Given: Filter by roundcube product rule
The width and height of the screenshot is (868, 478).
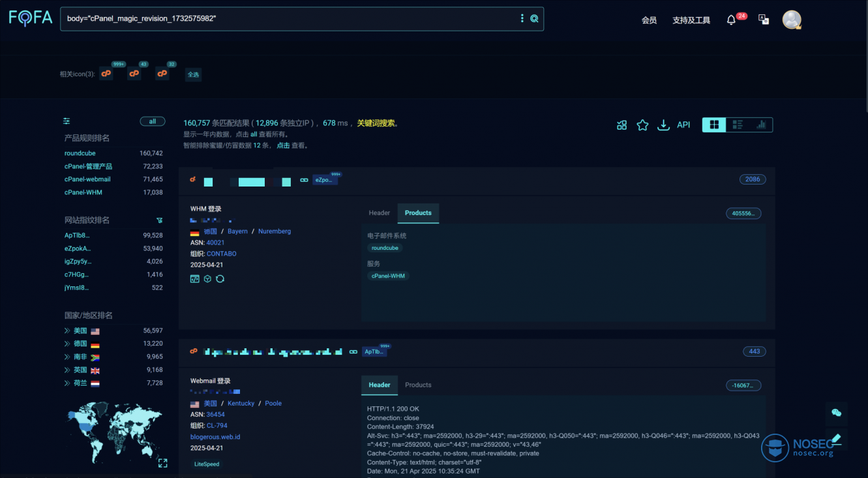Looking at the screenshot, I should [x=80, y=153].
